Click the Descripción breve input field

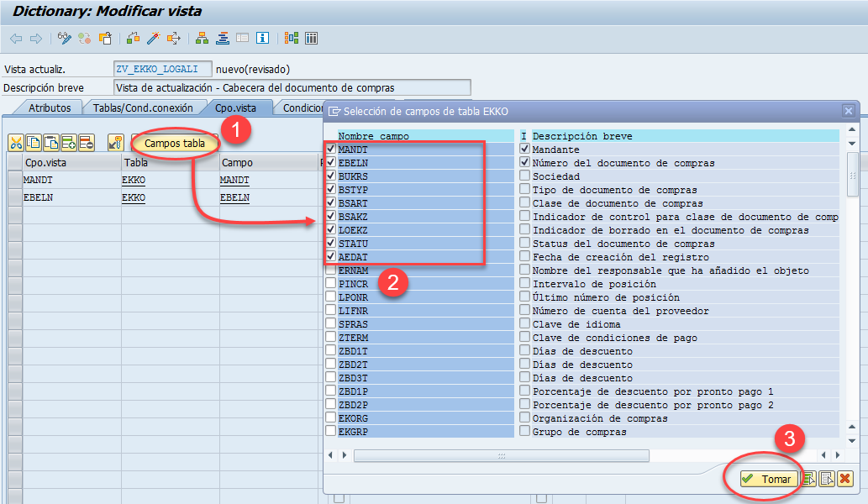coord(292,88)
